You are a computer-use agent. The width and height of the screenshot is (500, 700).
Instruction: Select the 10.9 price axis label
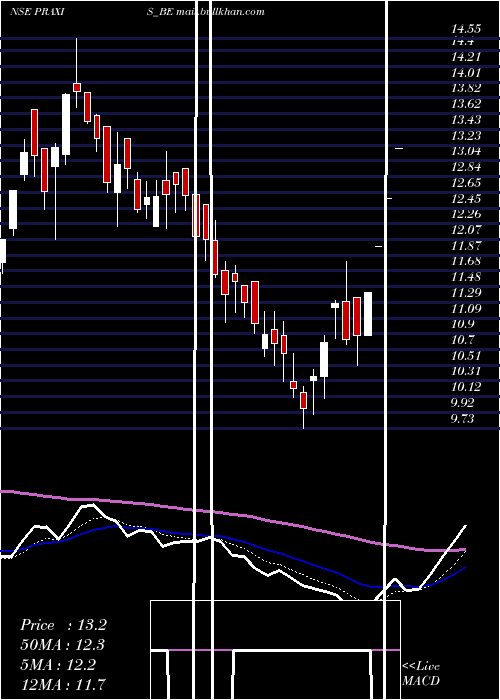[462, 324]
